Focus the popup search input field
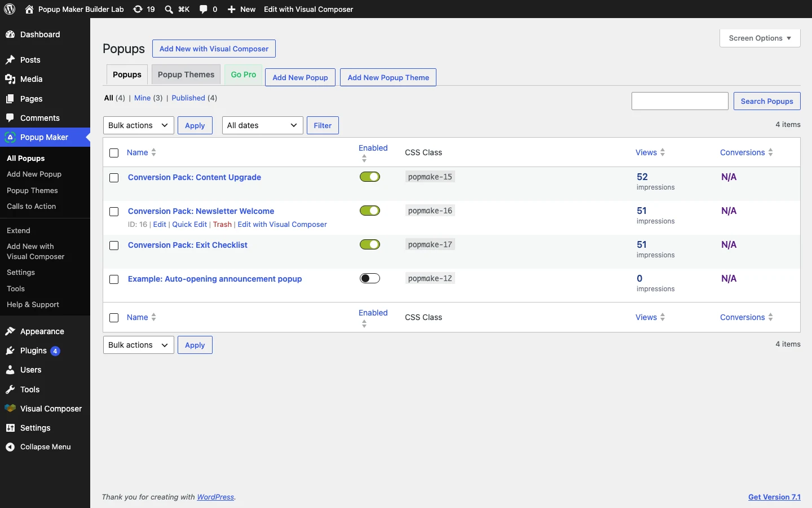This screenshot has width=812, height=508. coord(680,101)
